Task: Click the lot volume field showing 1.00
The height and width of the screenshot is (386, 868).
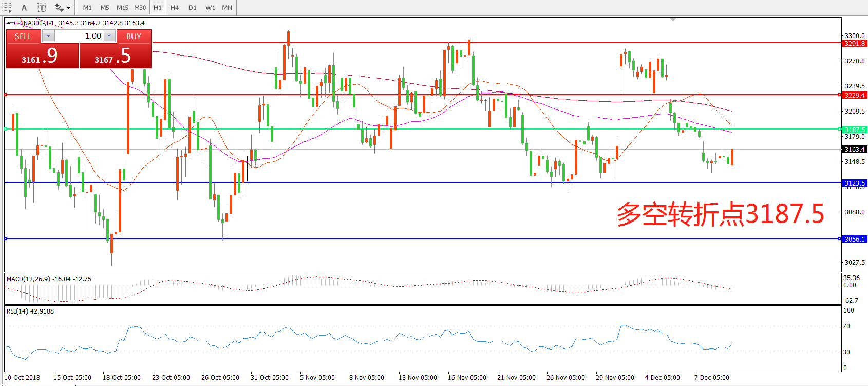Action: 79,36
